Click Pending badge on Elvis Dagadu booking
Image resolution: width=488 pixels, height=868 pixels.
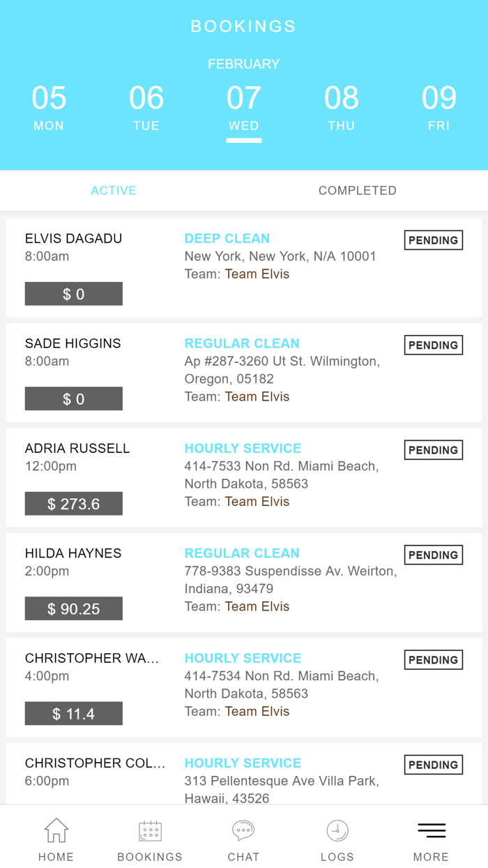[x=433, y=240]
